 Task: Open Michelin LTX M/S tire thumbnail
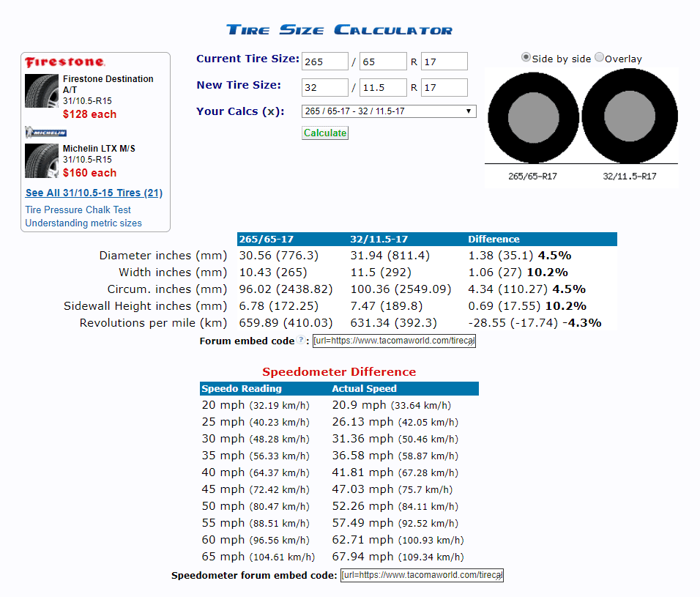pos(42,160)
